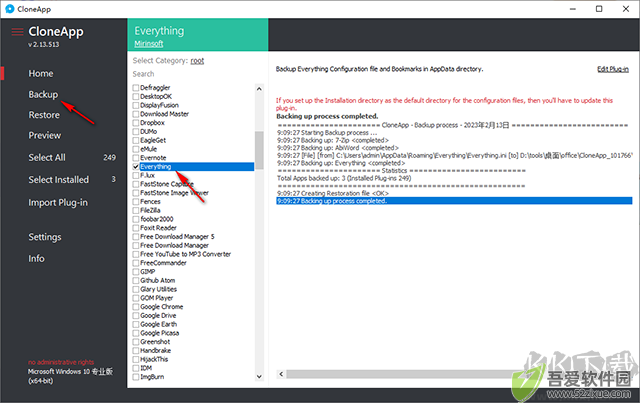640x403 pixels.
Task: Select the Google Drive entry
Action: point(158,315)
